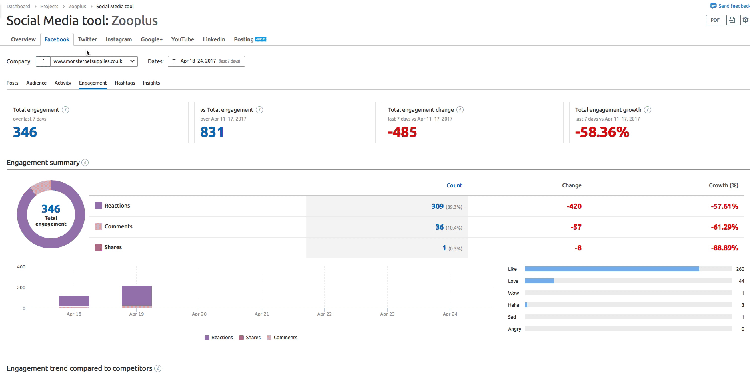Click the donut chart showing 346 total engagement

tap(51, 214)
